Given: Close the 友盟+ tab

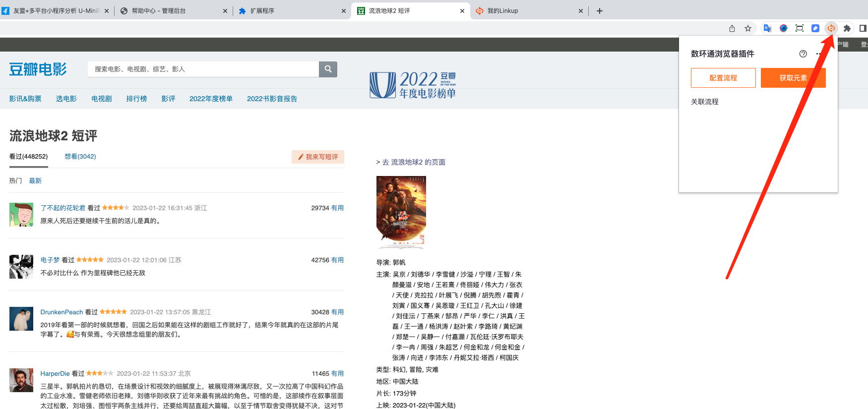Looking at the screenshot, I should (x=107, y=11).
